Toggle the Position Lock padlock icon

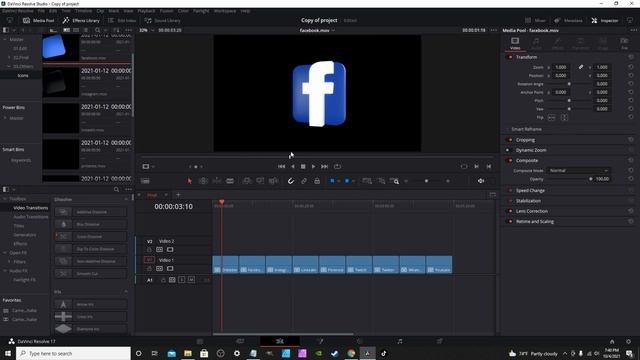click(x=317, y=181)
